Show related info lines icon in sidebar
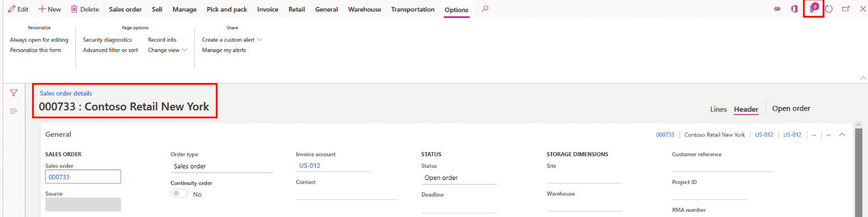 coord(14,111)
